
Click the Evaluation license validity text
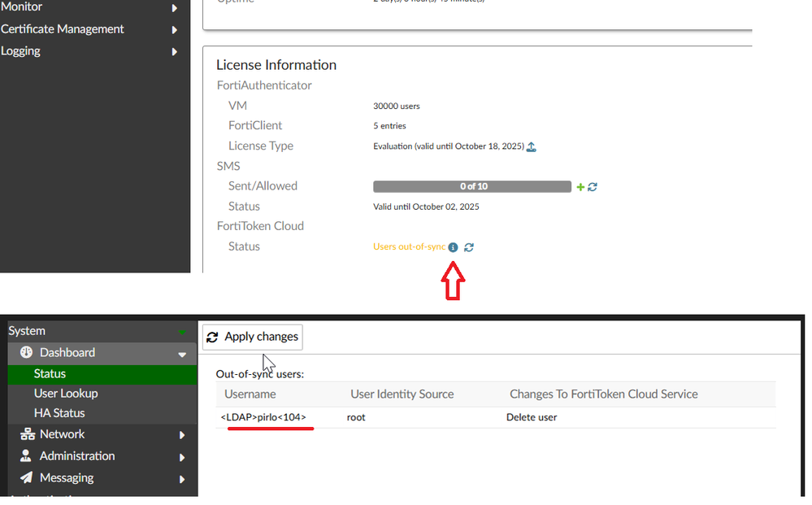click(449, 146)
